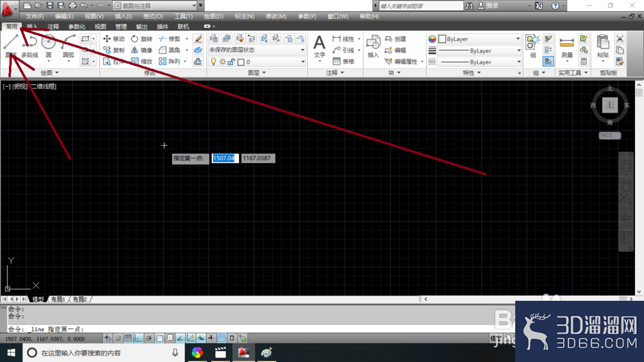
Task: Click the WCS coordinate system button
Action: click(x=609, y=135)
